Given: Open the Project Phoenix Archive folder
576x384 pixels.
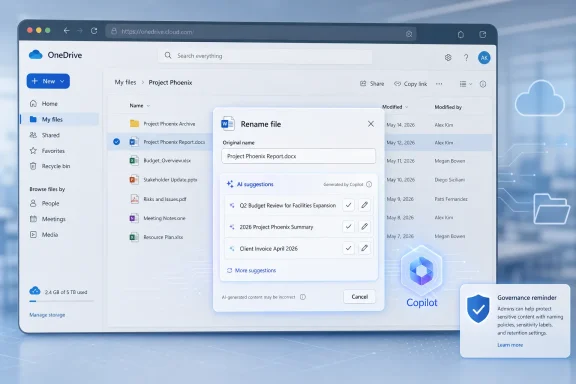Looking at the screenshot, I should 169,124.
